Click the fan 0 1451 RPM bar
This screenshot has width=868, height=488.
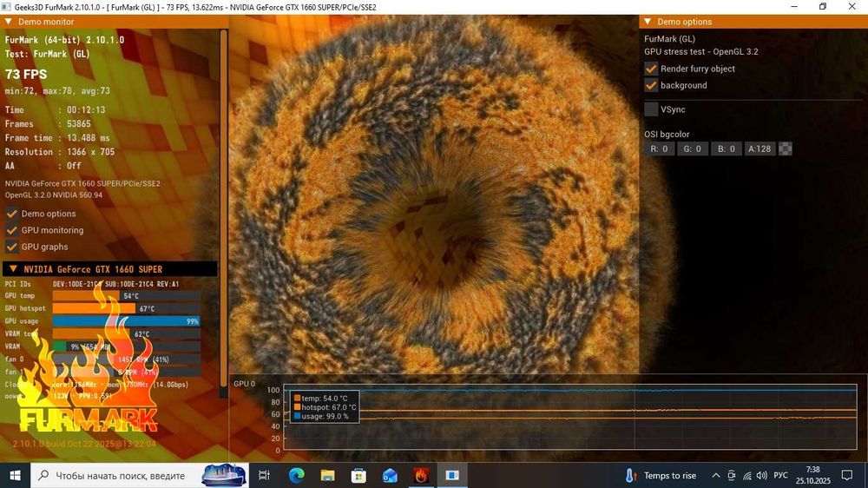click(126, 359)
